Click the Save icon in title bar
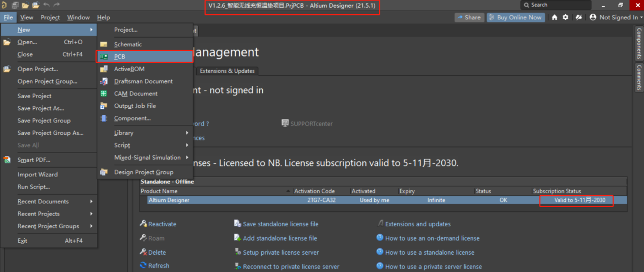The width and height of the screenshot is (644, 272). pos(15,5)
